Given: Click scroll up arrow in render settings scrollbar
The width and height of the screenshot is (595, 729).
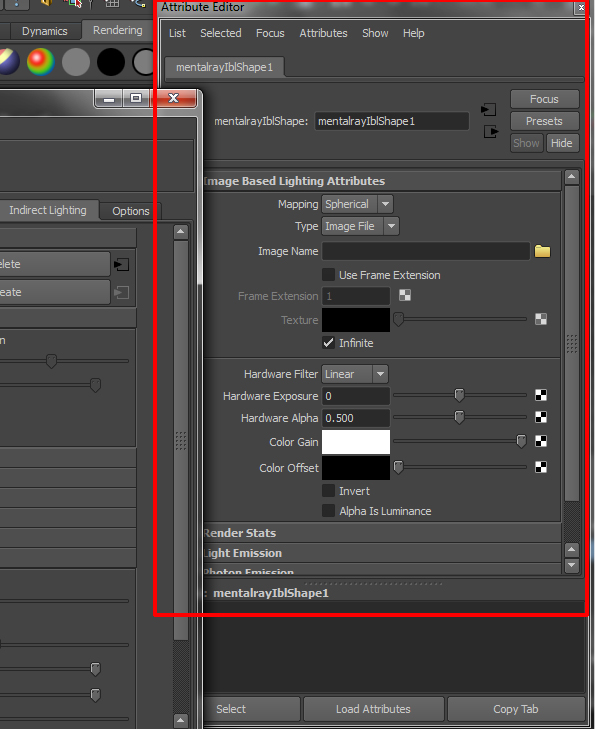Looking at the screenshot, I should coord(181,232).
